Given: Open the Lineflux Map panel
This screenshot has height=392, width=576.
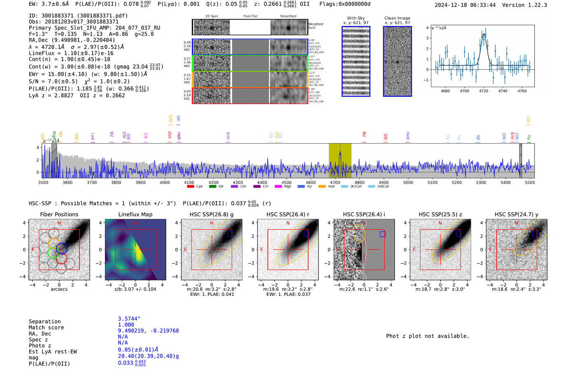Looking at the screenshot, I should click(x=135, y=250).
